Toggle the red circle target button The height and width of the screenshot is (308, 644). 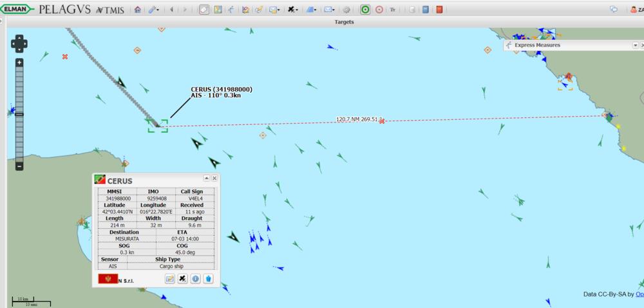[379, 10]
